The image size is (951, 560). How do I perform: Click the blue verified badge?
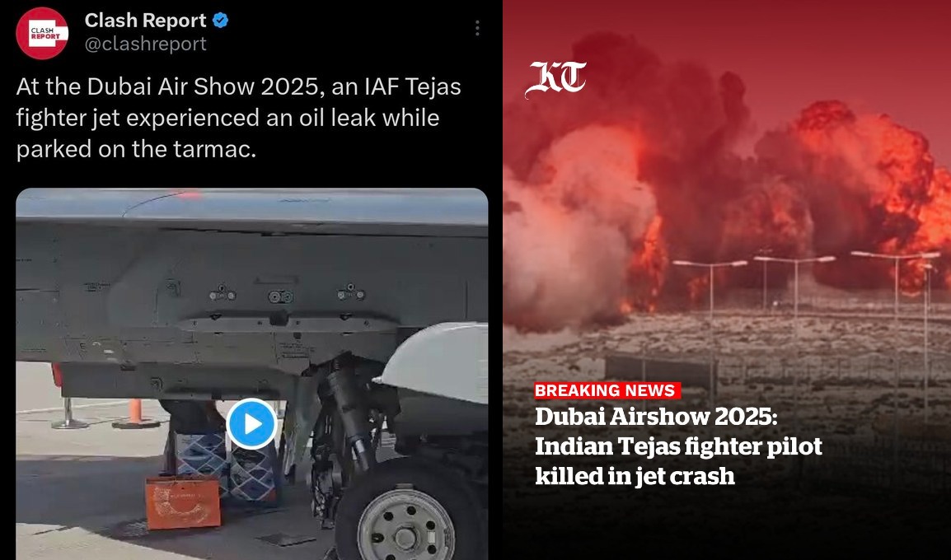[220, 21]
